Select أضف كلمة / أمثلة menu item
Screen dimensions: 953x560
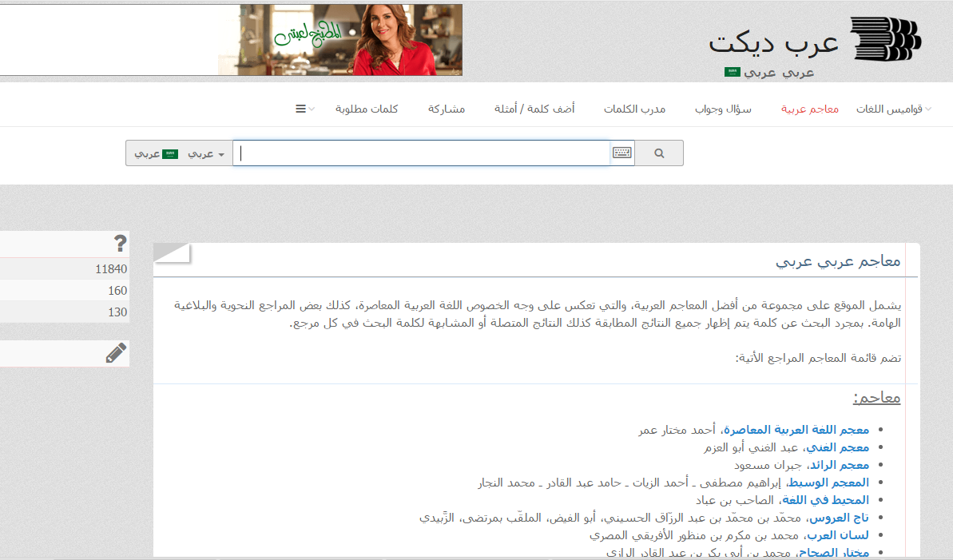(534, 109)
